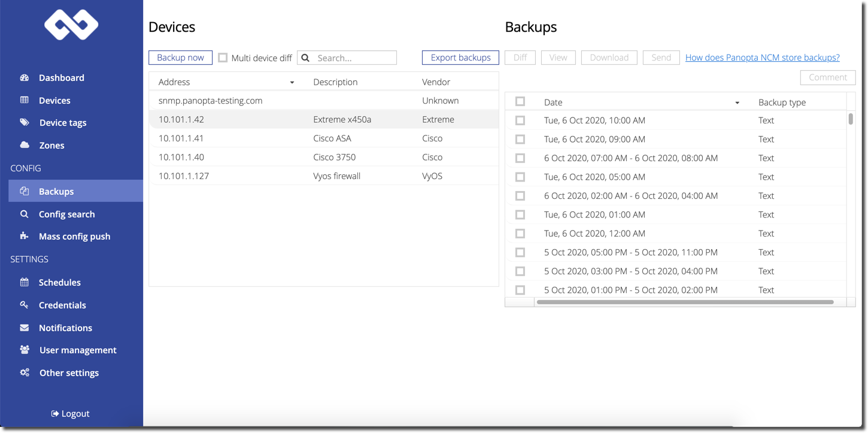Click the Schedules calendar icon

pyautogui.click(x=25, y=282)
